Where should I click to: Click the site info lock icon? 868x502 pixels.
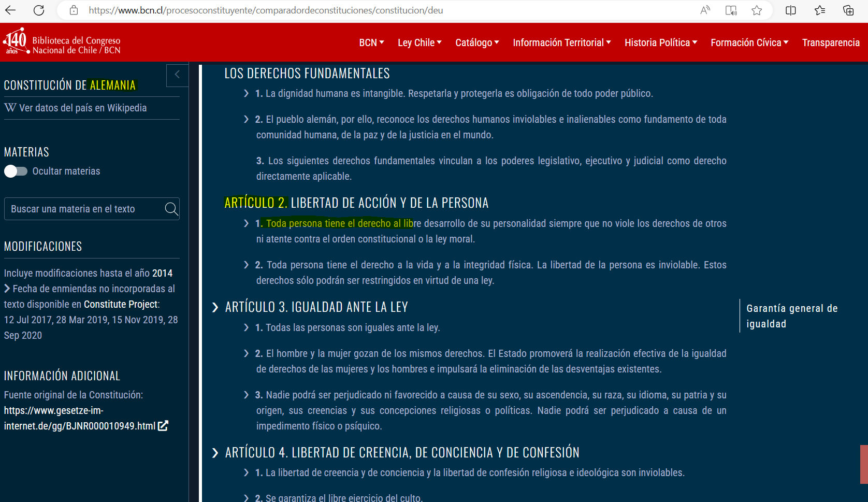tap(74, 10)
